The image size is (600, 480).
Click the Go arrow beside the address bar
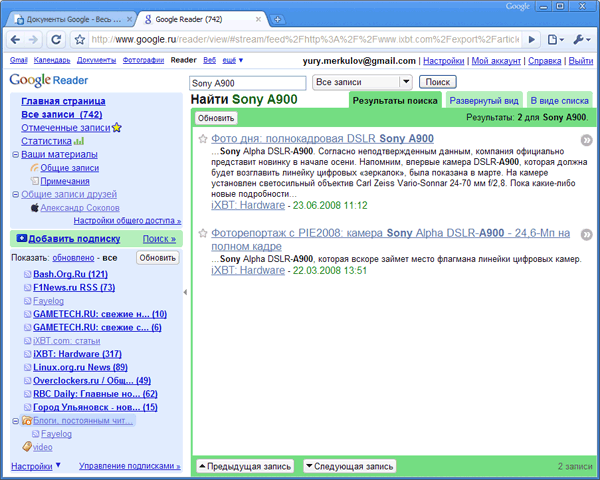coord(532,39)
